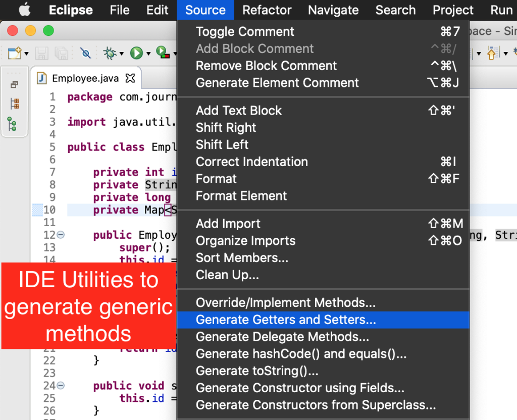Choose Generate toString()

(x=323, y=371)
